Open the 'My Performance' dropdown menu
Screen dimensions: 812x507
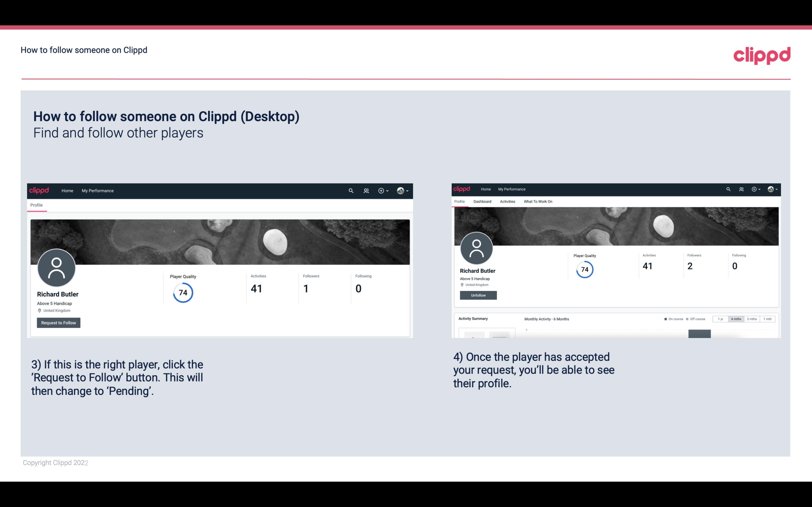click(x=97, y=190)
